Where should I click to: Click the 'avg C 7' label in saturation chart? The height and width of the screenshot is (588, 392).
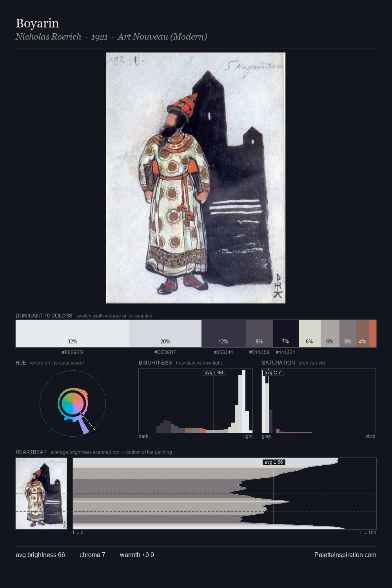click(272, 373)
